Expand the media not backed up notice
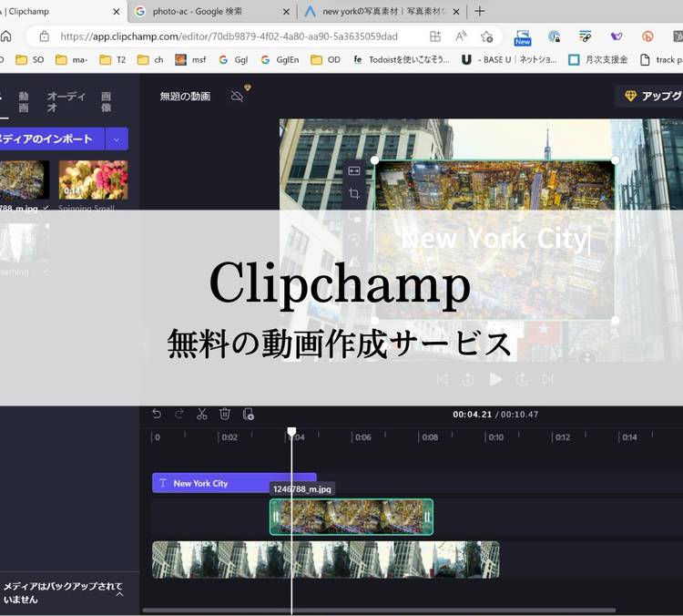 click(x=120, y=594)
